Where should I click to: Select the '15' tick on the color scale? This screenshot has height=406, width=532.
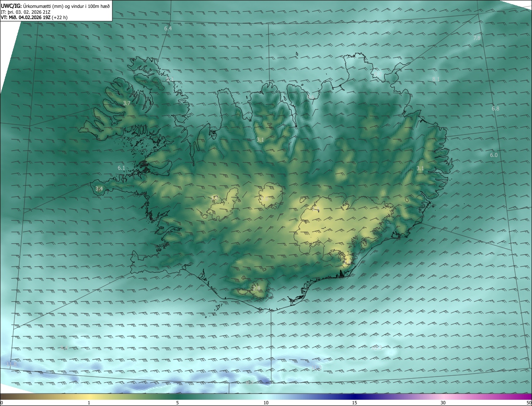[355, 403]
